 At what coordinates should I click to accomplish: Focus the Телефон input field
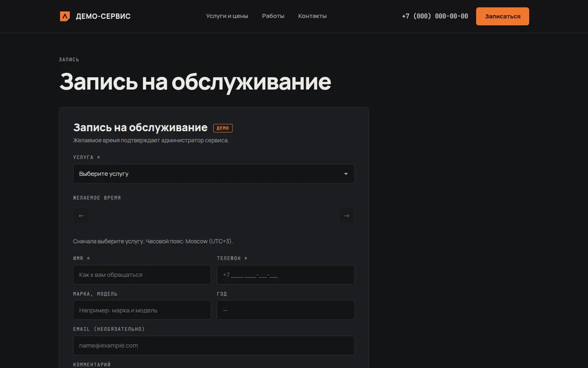286,275
